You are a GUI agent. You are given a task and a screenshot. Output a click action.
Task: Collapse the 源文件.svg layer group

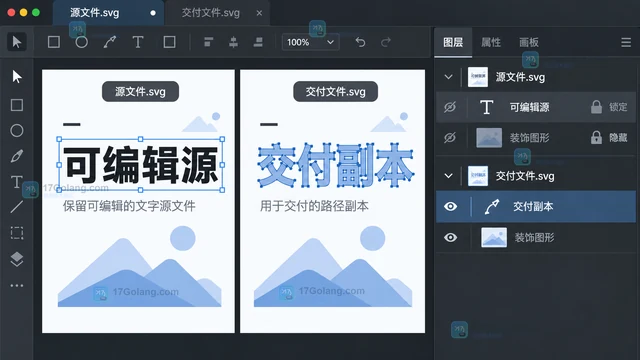[x=448, y=77]
